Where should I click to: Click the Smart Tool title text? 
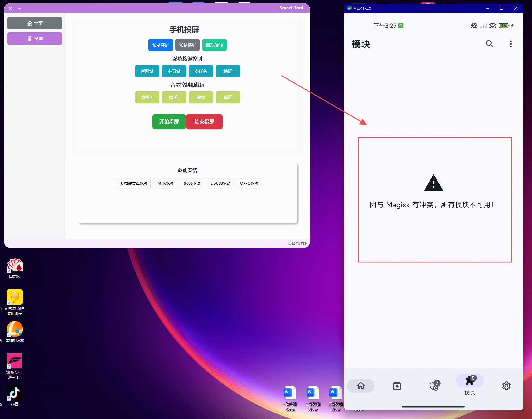coord(291,8)
